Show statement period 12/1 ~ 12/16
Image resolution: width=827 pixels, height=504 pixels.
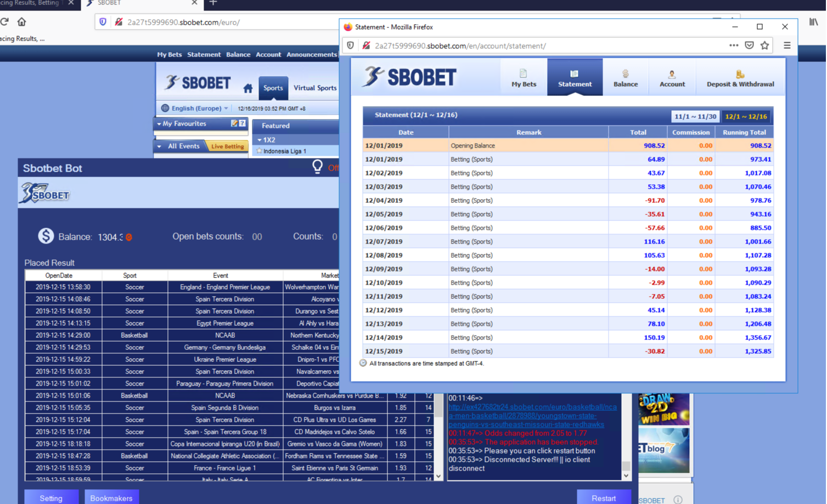(x=746, y=116)
